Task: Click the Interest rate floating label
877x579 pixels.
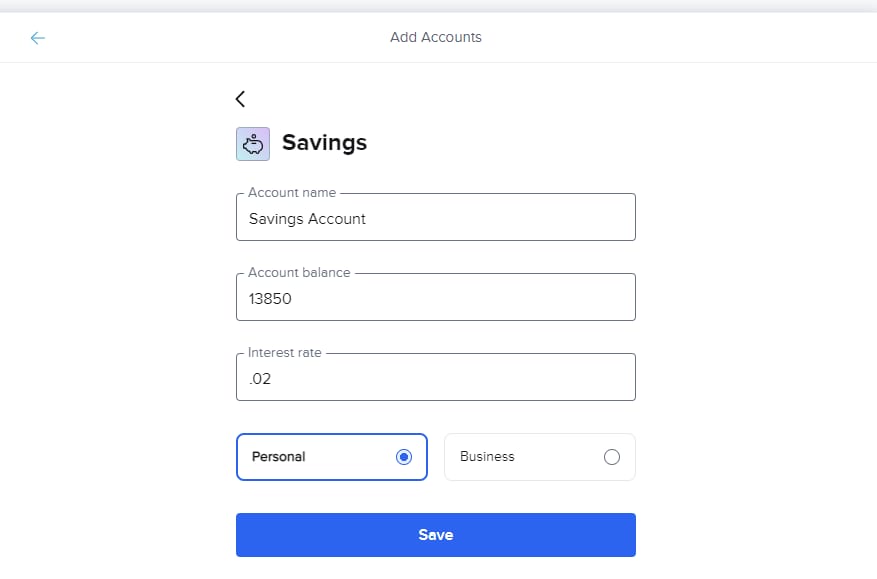Action: pos(285,352)
